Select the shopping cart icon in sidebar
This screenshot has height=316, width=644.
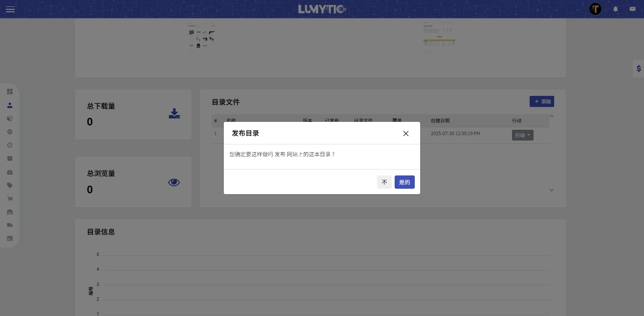10,199
